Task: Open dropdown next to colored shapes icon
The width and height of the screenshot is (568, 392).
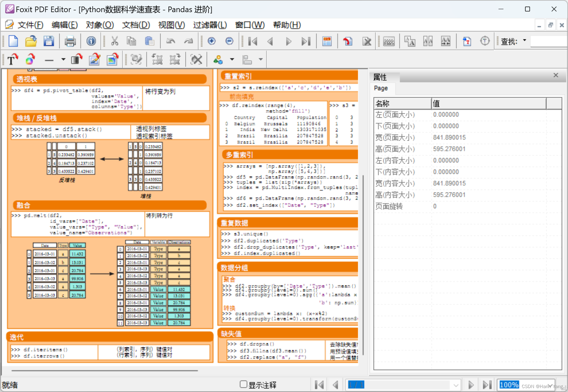Action: click(x=232, y=59)
